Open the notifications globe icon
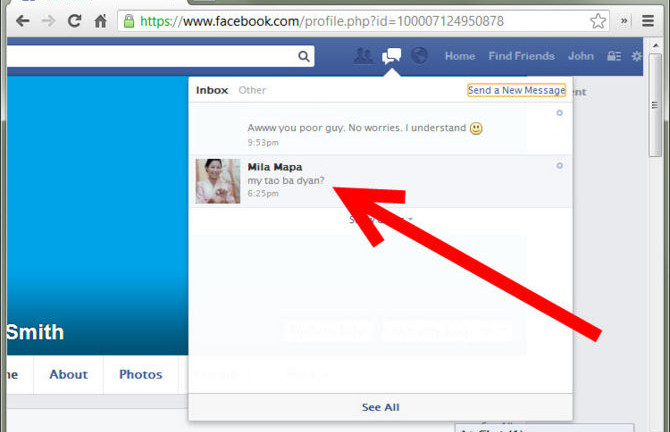The width and height of the screenshot is (670, 432). 420,56
